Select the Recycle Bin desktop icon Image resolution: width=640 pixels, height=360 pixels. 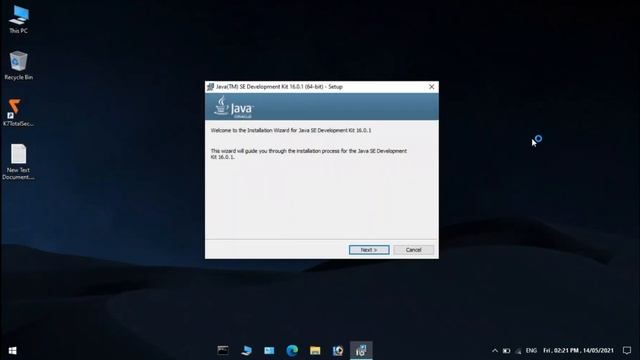click(18, 65)
